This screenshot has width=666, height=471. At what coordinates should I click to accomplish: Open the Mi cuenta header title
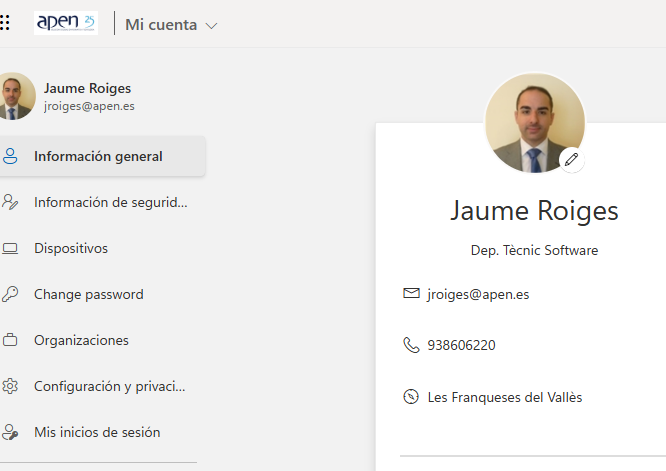pos(161,25)
